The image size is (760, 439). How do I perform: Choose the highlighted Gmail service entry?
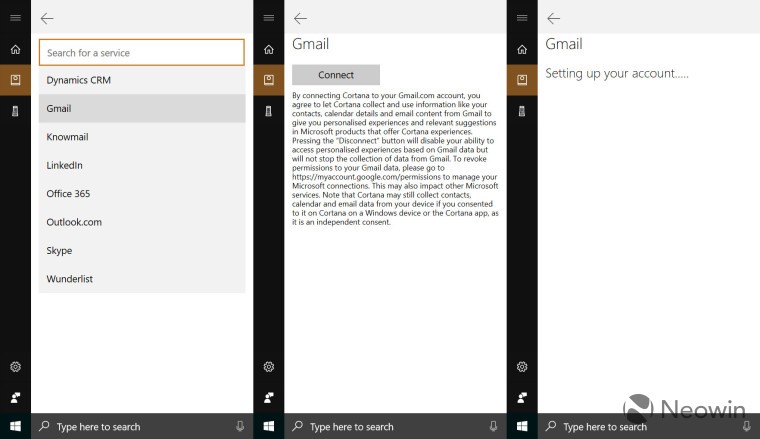pos(141,108)
